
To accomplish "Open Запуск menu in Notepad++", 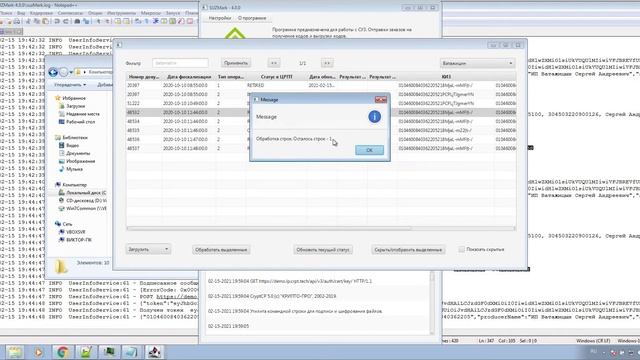I will (173, 13).
